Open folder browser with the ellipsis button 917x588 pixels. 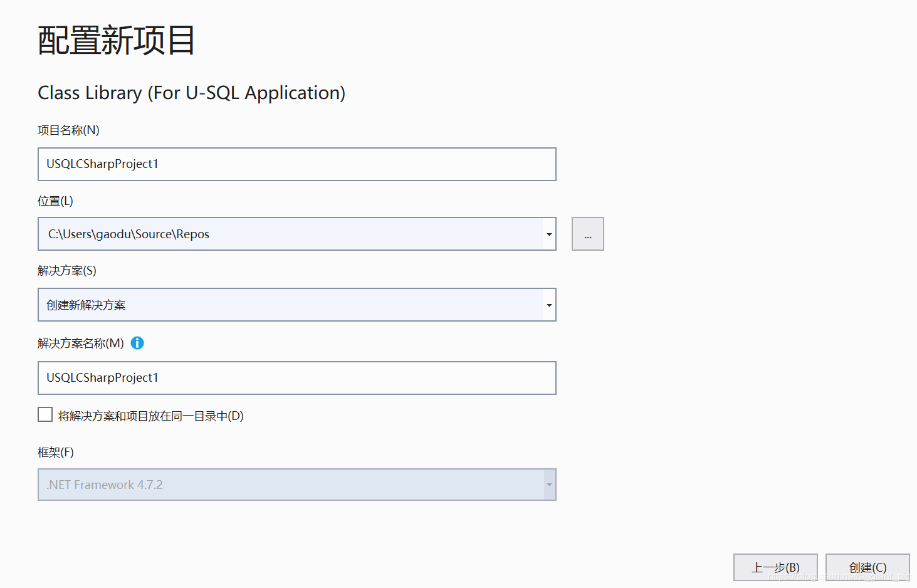pos(587,234)
